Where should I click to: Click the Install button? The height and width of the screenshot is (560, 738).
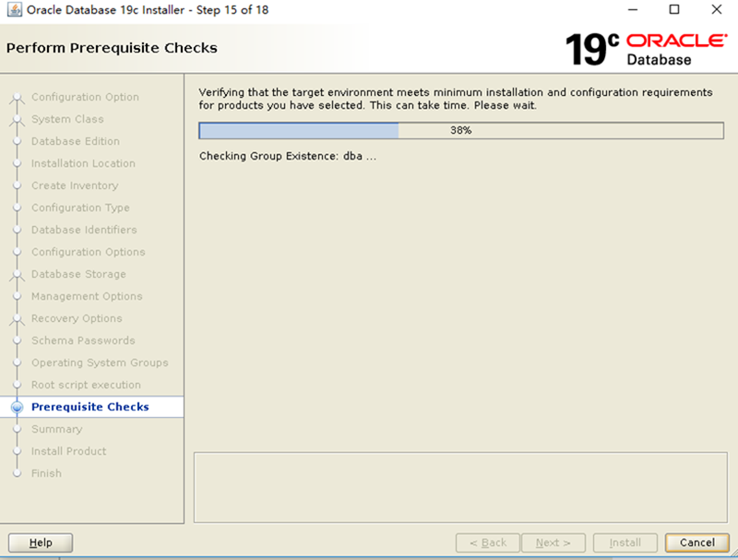pos(625,542)
